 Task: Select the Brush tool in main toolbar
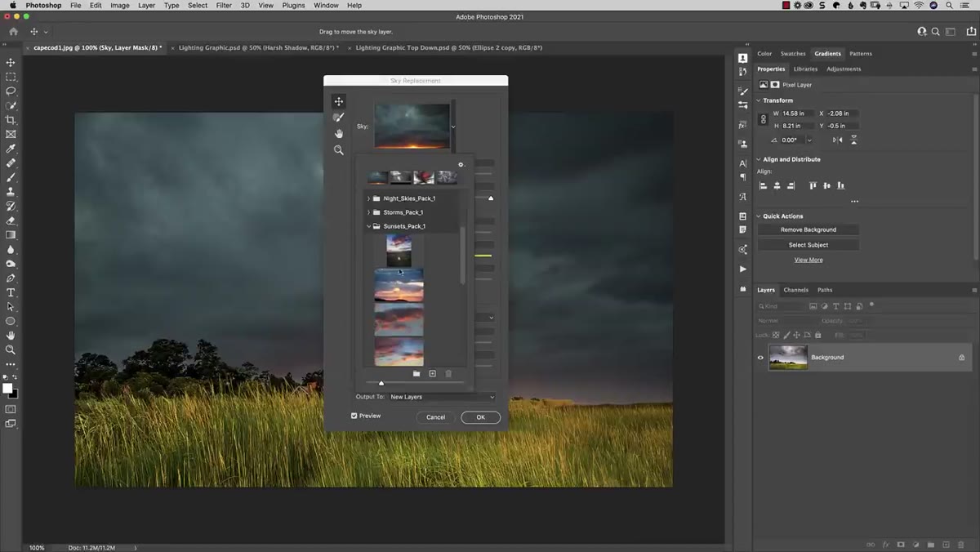pyautogui.click(x=11, y=177)
